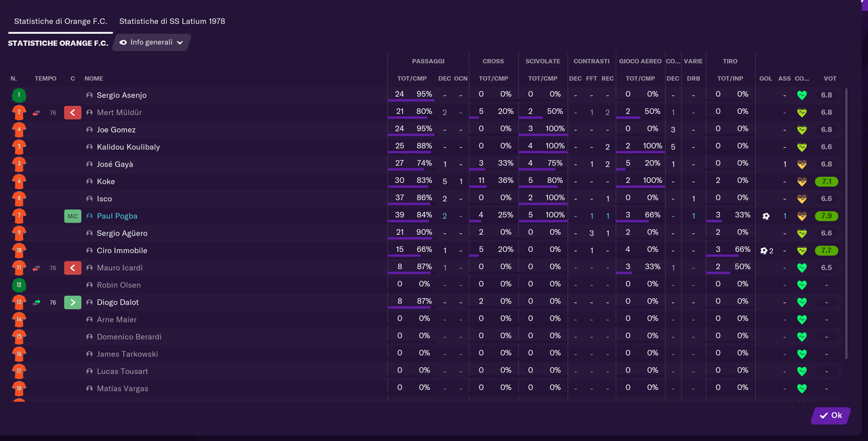The width and height of the screenshot is (868, 441).
Task: Click the condition heart icon for Sergio Asenjo
Action: 802,96
